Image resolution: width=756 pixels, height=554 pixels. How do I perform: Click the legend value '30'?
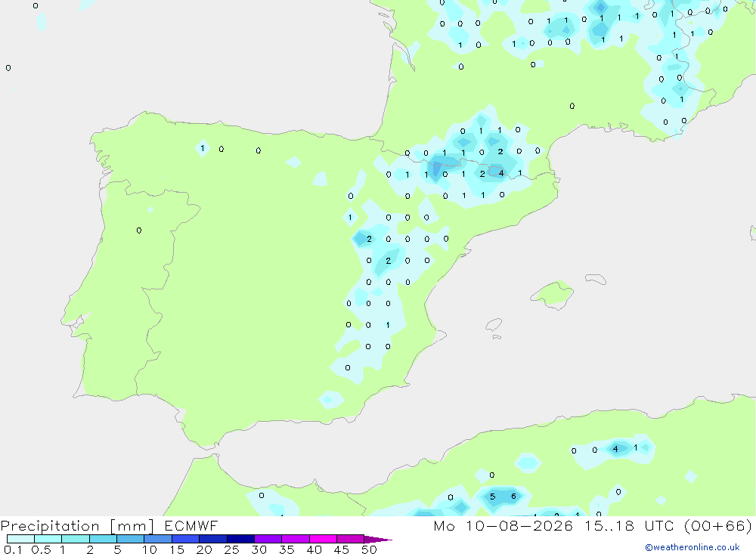[x=259, y=549]
